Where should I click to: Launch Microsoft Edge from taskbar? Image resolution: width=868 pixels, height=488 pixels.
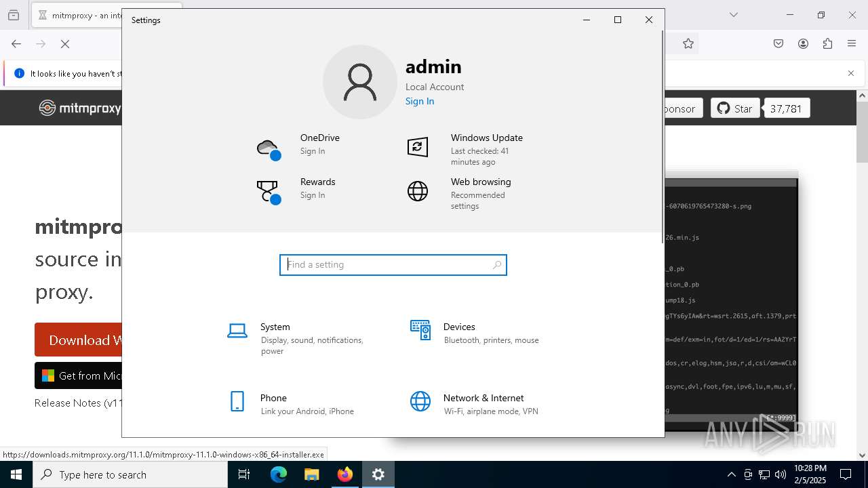[279, 474]
